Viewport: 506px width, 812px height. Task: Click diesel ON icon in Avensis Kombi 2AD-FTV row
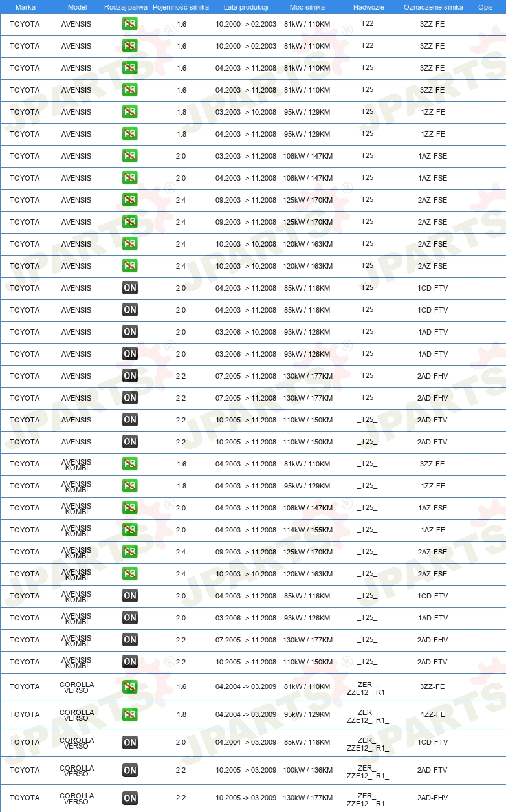coord(130,662)
